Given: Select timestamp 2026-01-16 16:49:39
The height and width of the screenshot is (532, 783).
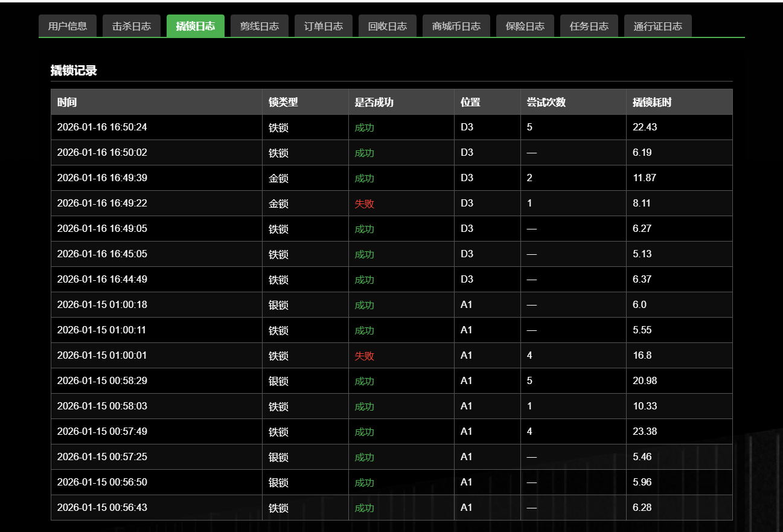Looking at the screenshot, I should [102, 178].
